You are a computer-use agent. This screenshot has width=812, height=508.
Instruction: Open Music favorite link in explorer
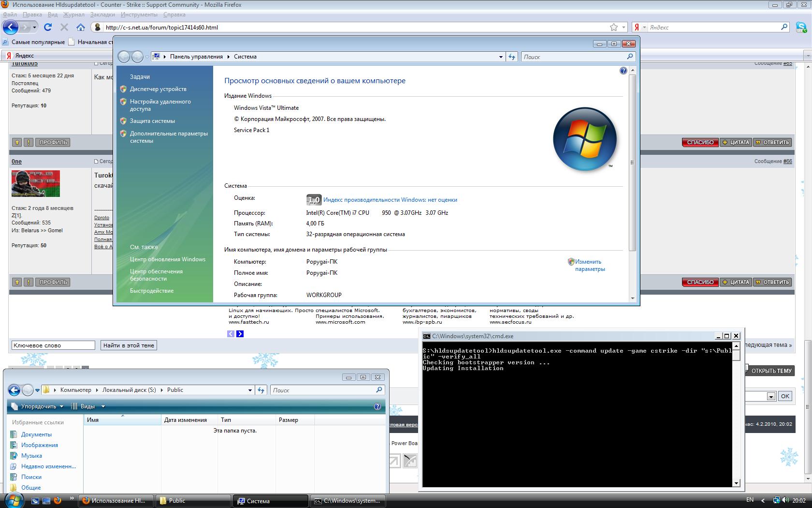31,456
